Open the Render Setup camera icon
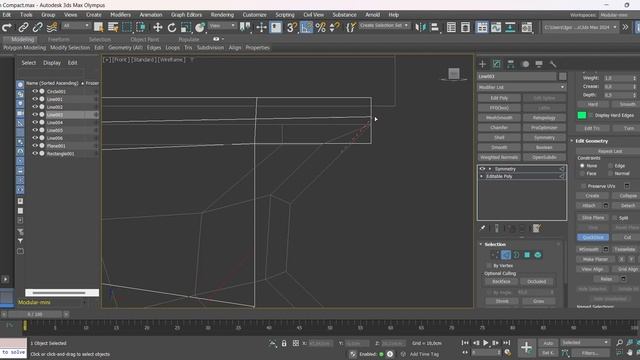 pos(527,27)
